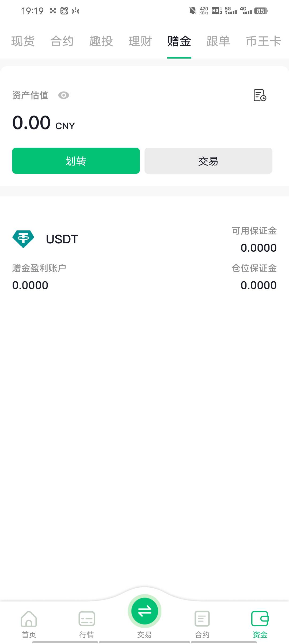Open the 理财 wealth tab

[140, 41]
